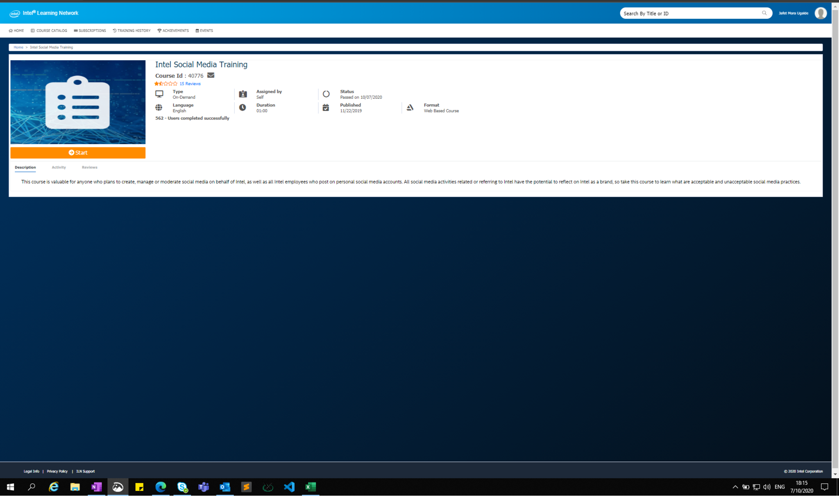Click the Intel logo in header
The height and width of the screenshot is (504, 839).
click(x=15, y=14)
